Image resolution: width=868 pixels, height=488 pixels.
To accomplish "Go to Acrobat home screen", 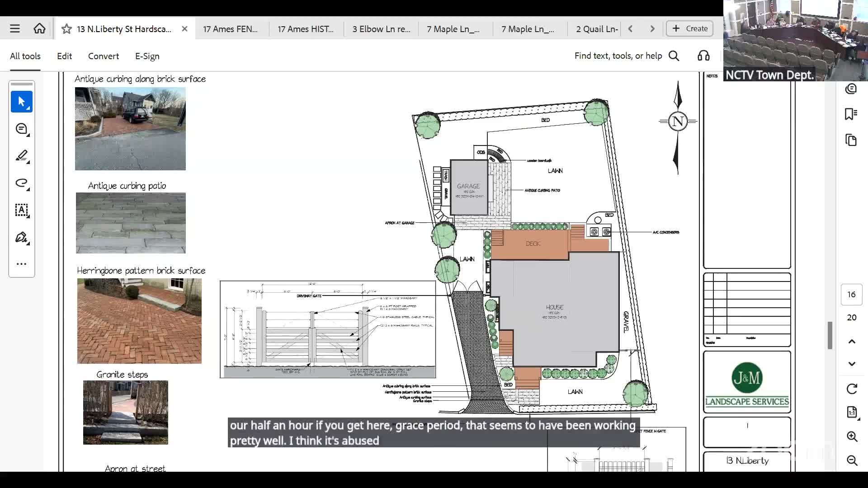I will (39, 28).
